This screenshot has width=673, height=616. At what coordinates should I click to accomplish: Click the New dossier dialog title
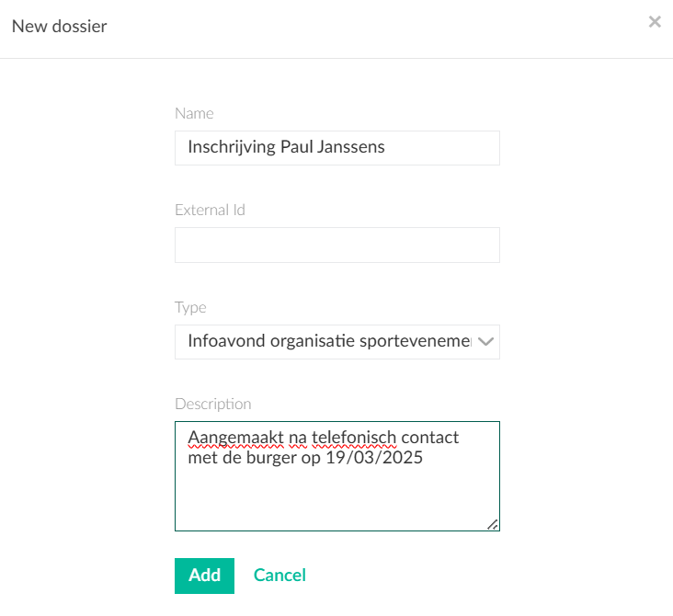59,26
